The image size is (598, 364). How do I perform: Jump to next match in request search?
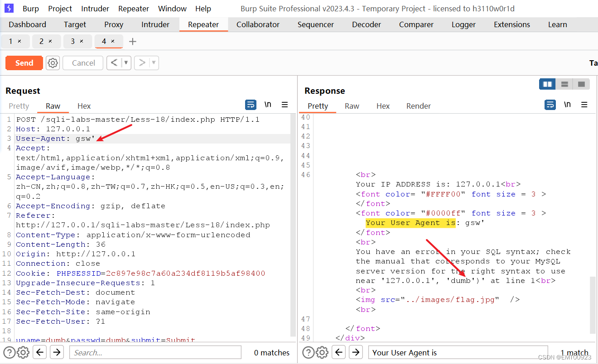57,352
